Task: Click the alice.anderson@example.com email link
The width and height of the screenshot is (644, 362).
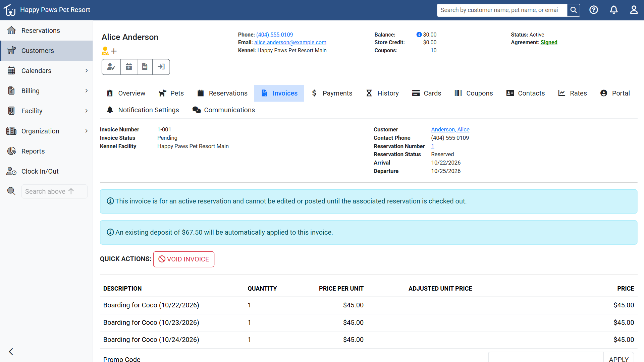Action: 290,42
